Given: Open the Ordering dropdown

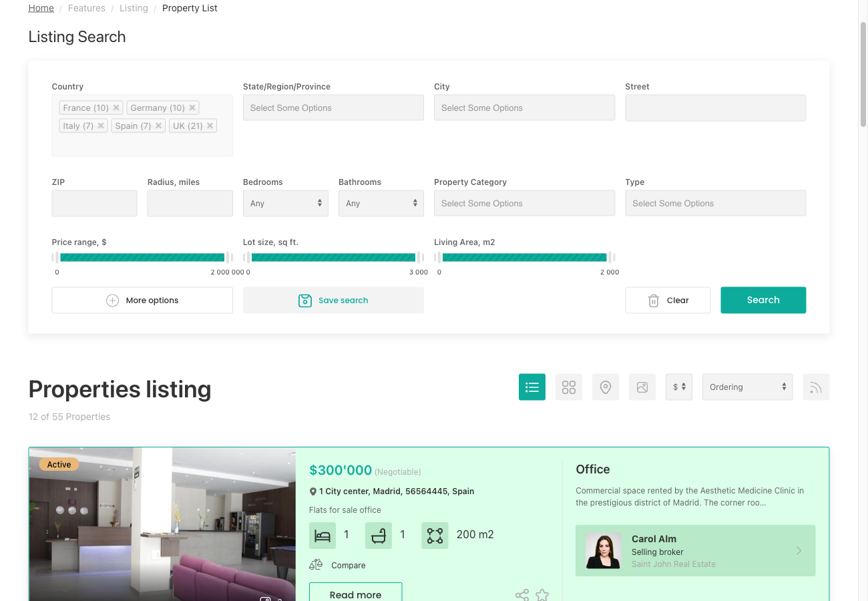Looking at the screenshot, I should [746, 387].
